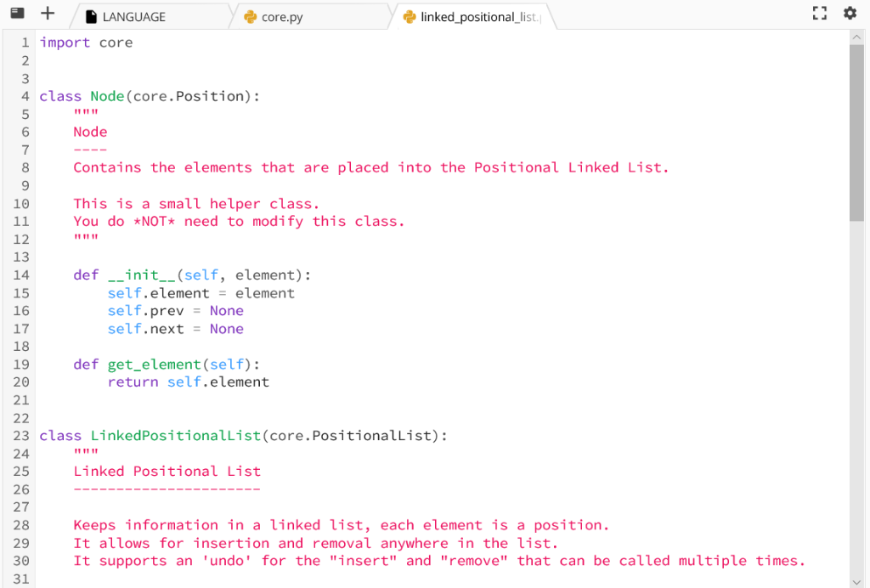Open the settings gear

pyautogui.click(x=850, y=14)
